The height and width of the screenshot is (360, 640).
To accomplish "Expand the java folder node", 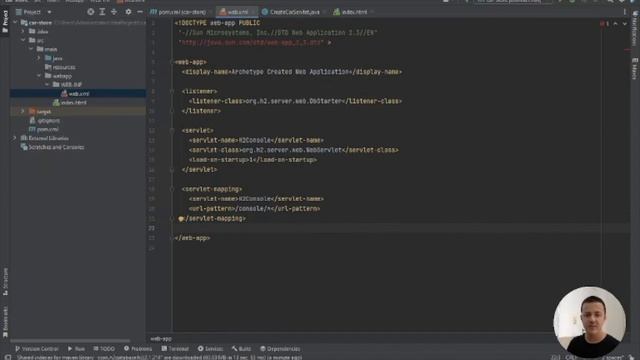I will [x=39, y=58].
